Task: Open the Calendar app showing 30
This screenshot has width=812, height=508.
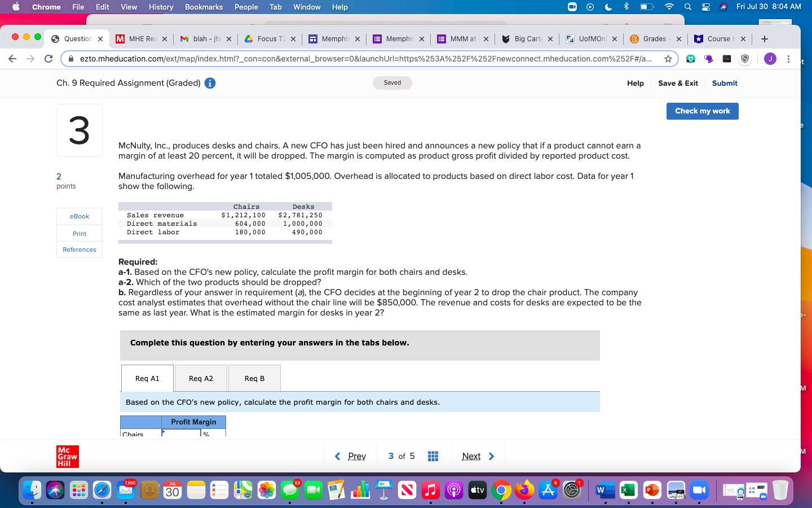Action: [x=172, y=490]
